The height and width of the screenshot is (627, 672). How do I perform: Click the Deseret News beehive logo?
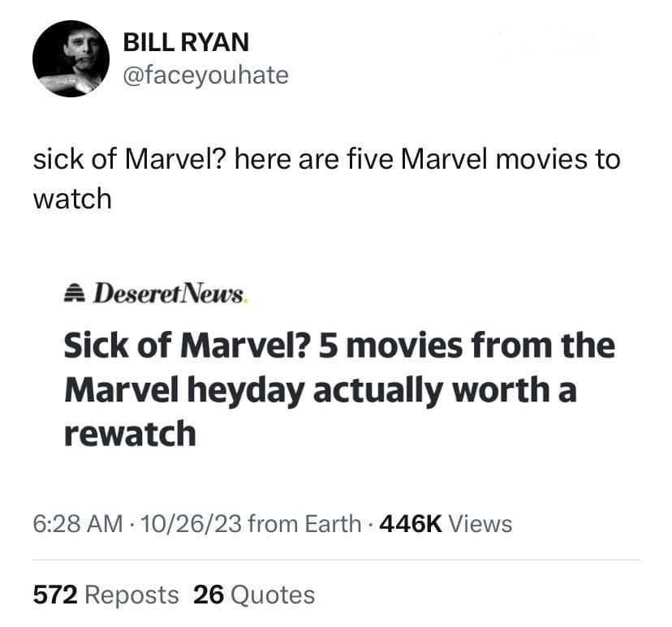coord(75,292)
